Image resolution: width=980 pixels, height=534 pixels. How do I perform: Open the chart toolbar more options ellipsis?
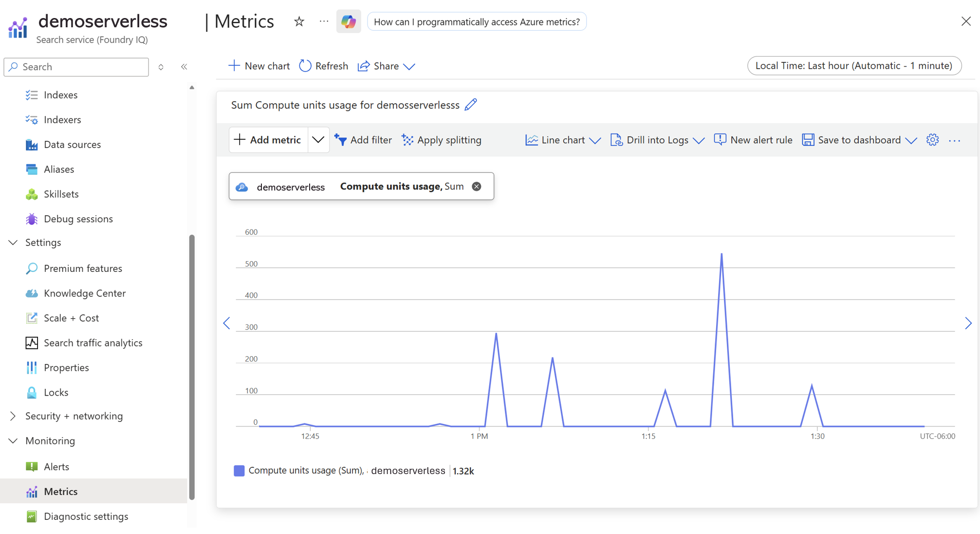tap(955, 140)
